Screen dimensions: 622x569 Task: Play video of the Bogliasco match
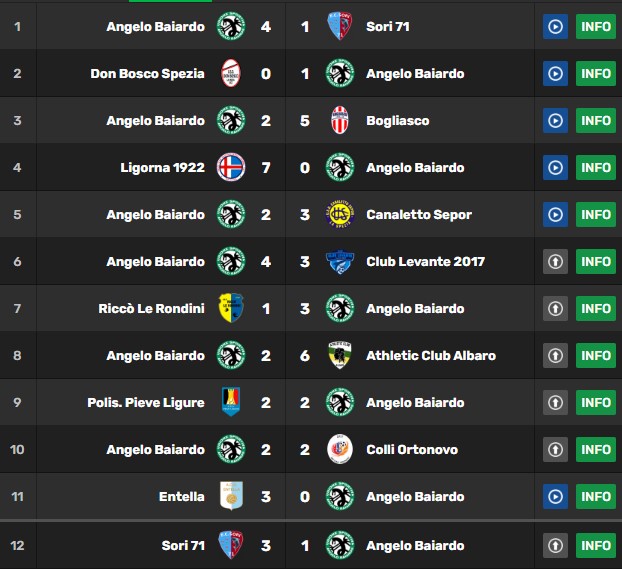coord(555,120)
